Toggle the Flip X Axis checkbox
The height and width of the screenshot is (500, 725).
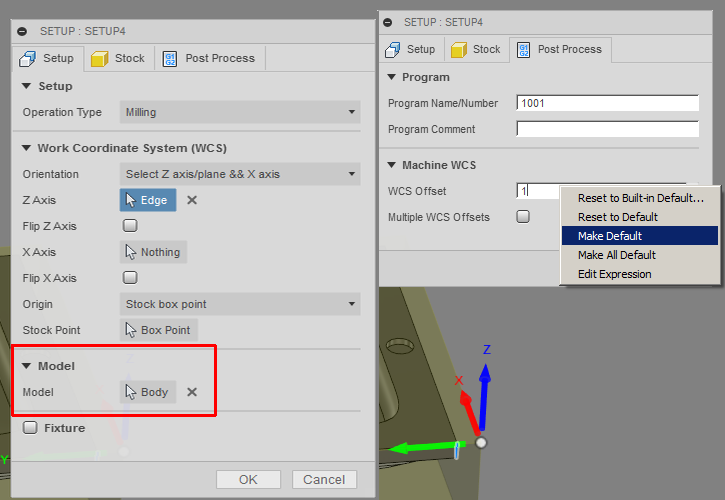(x=130, y=278)
